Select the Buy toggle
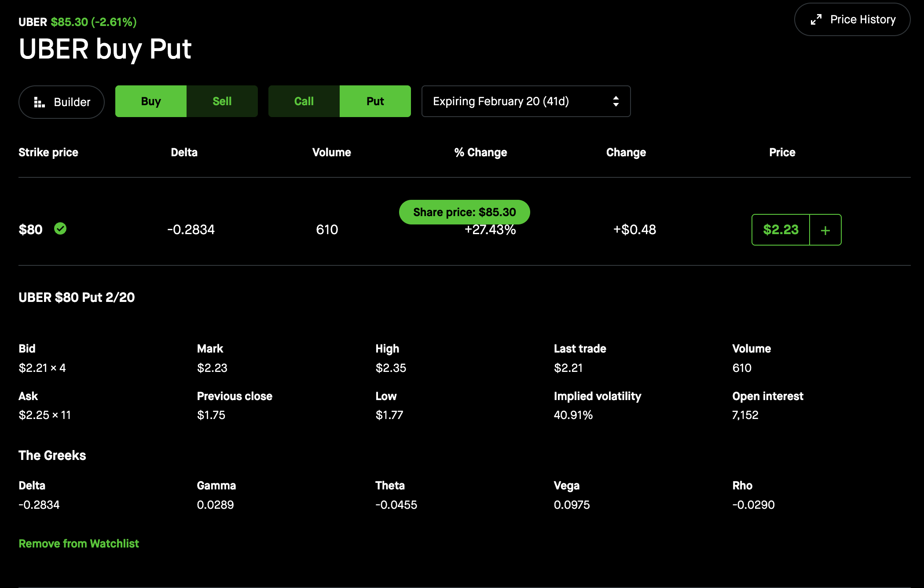924x588 pixels. pos(151,102)
